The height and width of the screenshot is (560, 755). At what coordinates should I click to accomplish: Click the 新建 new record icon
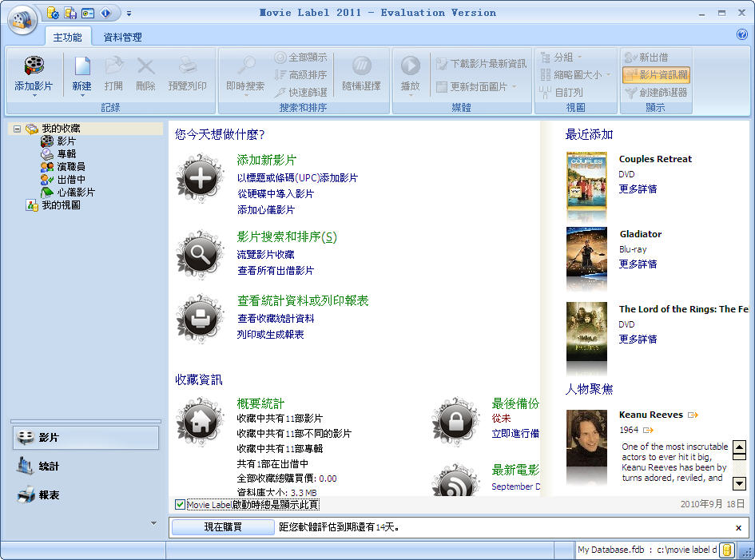[81, 66]
